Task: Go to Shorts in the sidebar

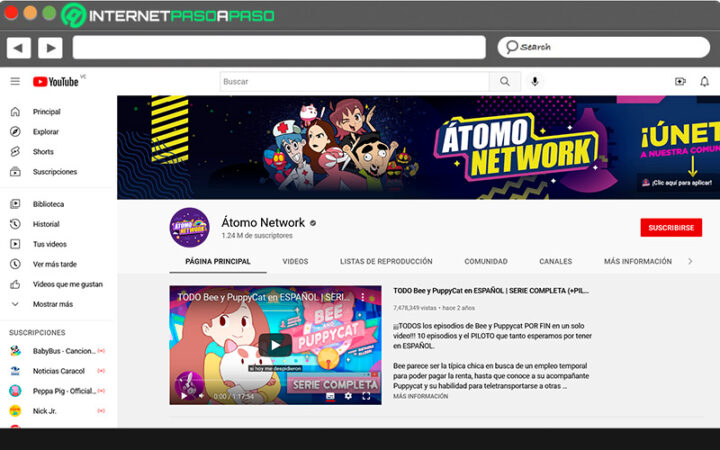Action: 43,152
